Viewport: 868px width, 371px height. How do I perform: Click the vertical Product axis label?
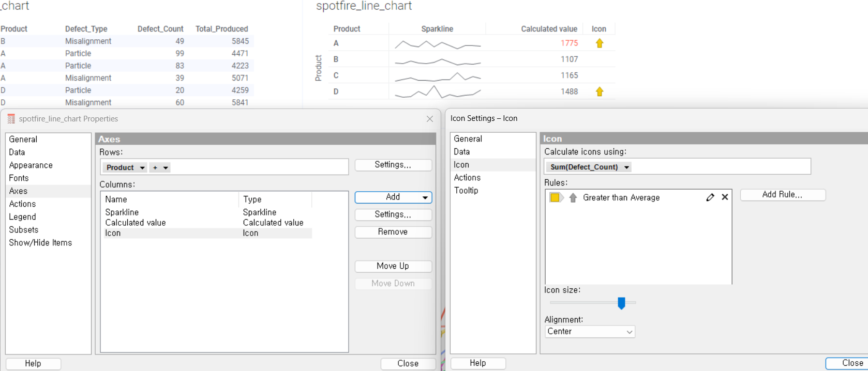point(319,68)
